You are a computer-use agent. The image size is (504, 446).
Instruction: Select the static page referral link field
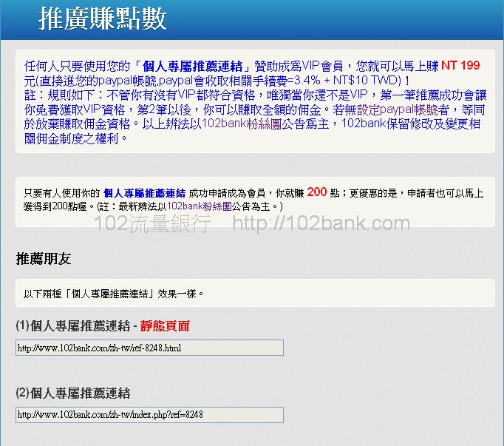click(x=149, y=348)
